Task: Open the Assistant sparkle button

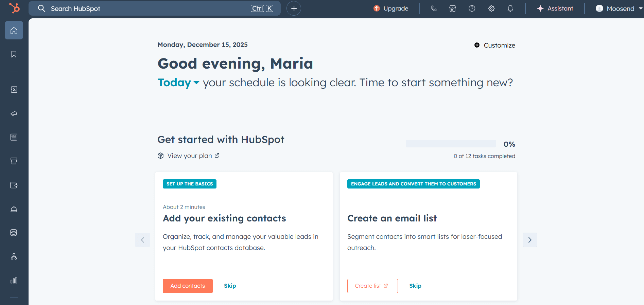Action: point(555,8)
